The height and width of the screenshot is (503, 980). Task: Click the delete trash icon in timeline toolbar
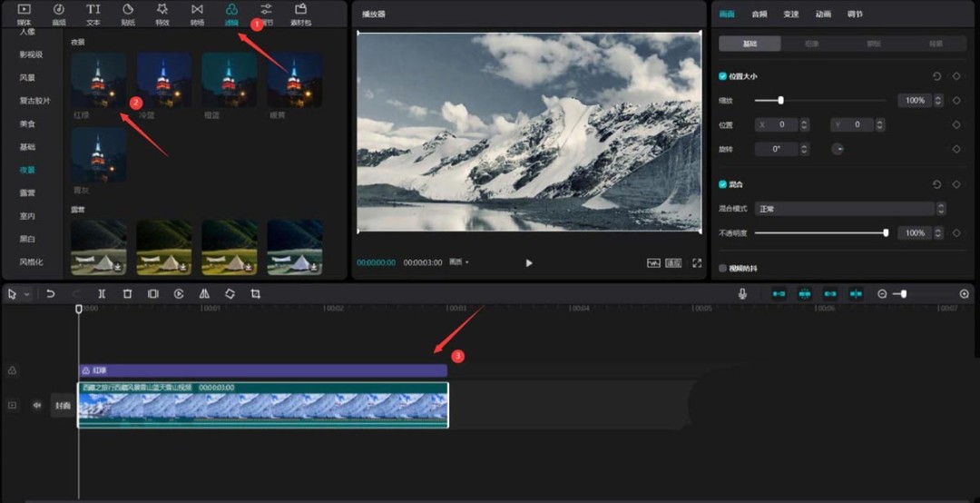[x=127, y=294]
